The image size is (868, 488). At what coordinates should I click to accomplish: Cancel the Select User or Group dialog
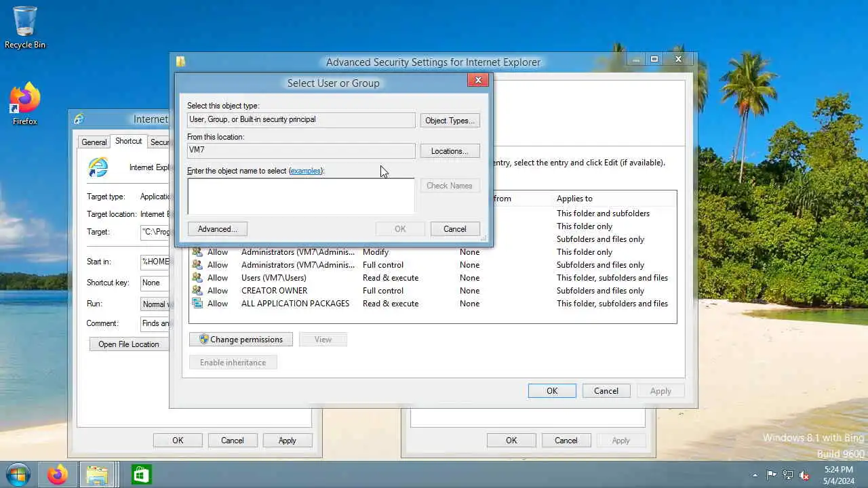(455, 229)
